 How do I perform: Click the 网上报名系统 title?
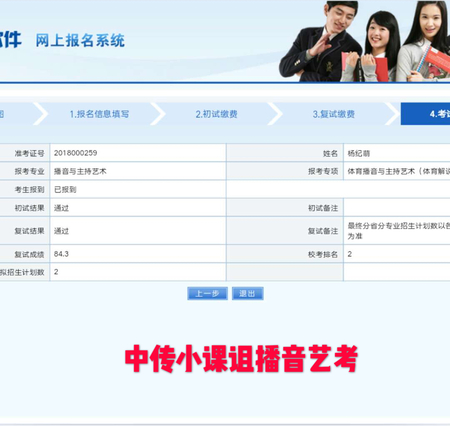click(x=80, y=40)
